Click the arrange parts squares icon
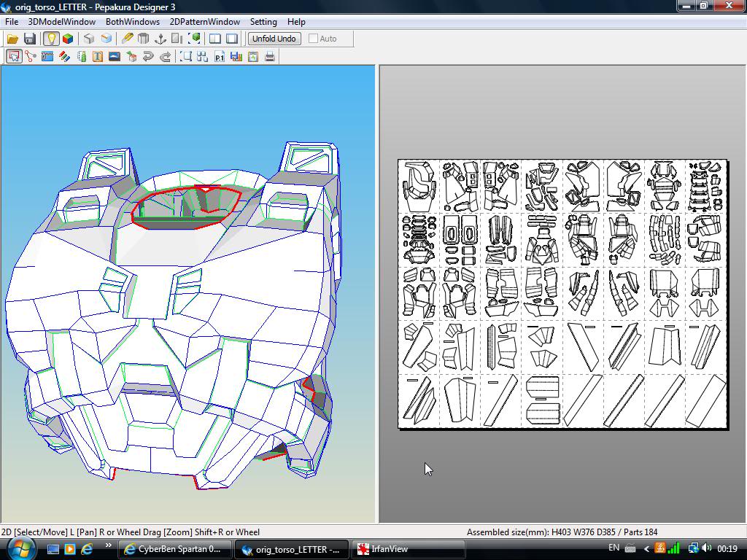747x560 pixels. [x=203, y=57]
